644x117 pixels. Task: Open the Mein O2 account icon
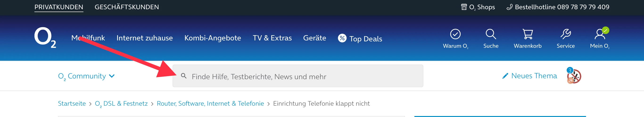(x=600, y=34)
